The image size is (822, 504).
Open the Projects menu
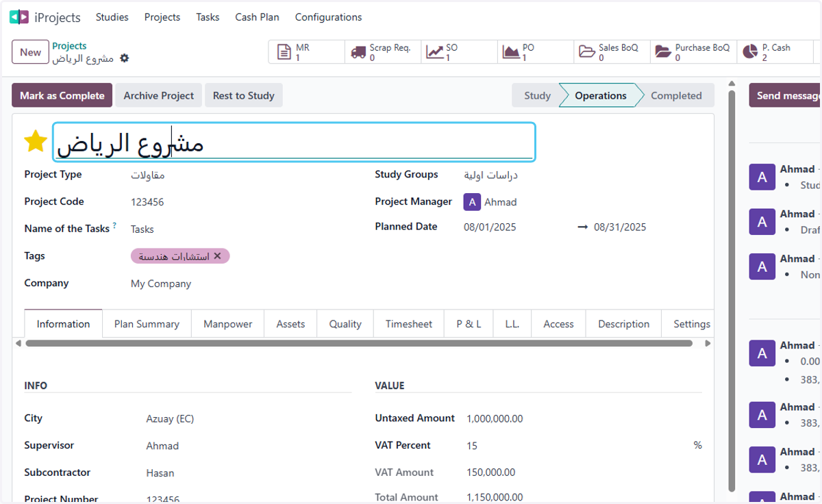tap(162, 17)
